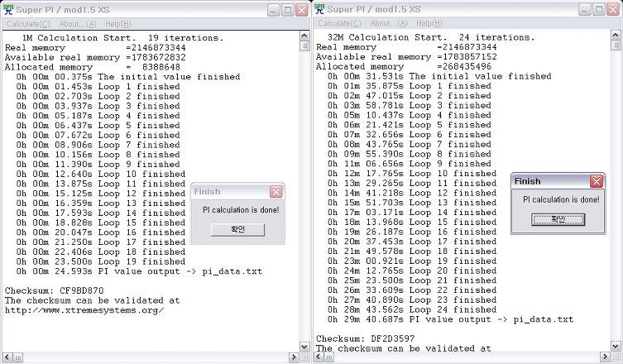
Task: Click right window title 'Super PI / mod1.5 XS'
Action: [x=373, y=10]
